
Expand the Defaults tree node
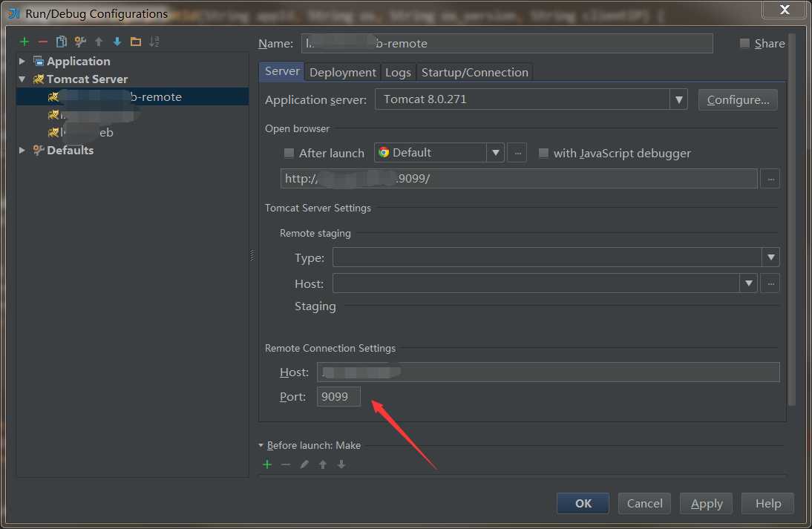click(x=22, y=150)
